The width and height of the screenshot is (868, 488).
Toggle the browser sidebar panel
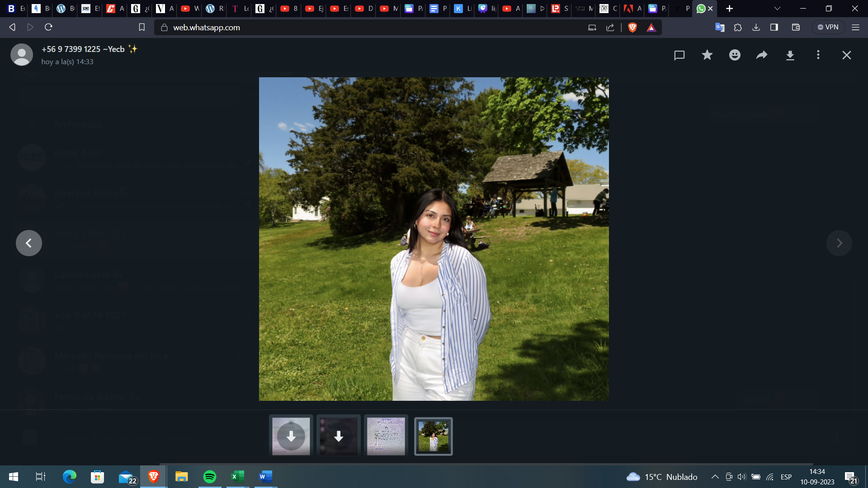click(x=774, y=28)
